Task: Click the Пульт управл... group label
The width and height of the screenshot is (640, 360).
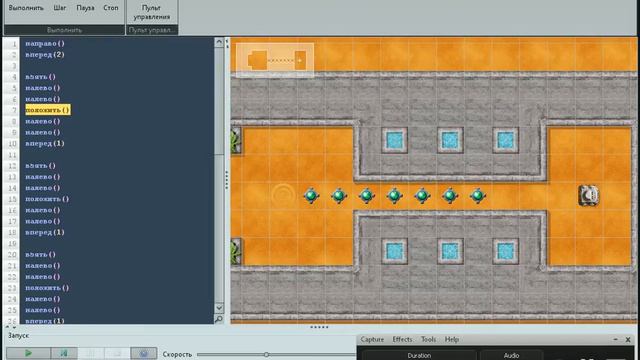Action: 152,30
